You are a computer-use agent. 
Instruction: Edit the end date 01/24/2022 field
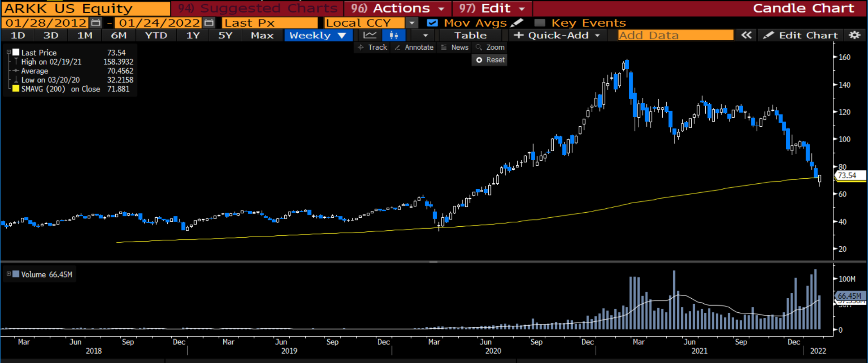[x=159, y=23]
